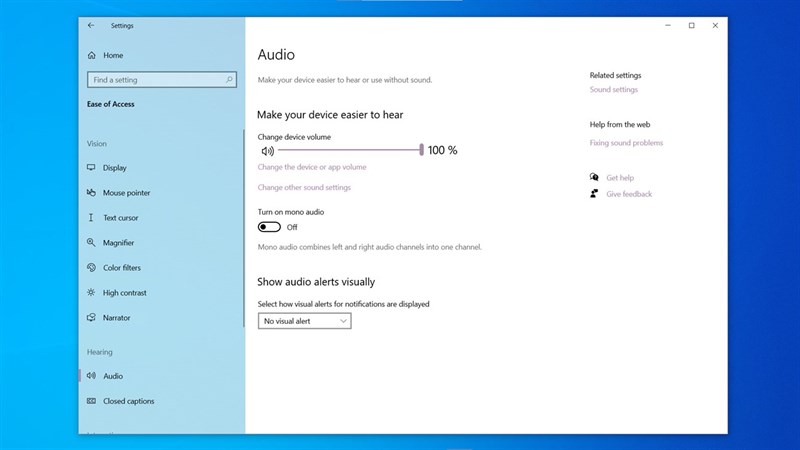Click the Audio speaker icon in sidebar
Viewport: 800px width, 450px height.
tap(91, 376)
